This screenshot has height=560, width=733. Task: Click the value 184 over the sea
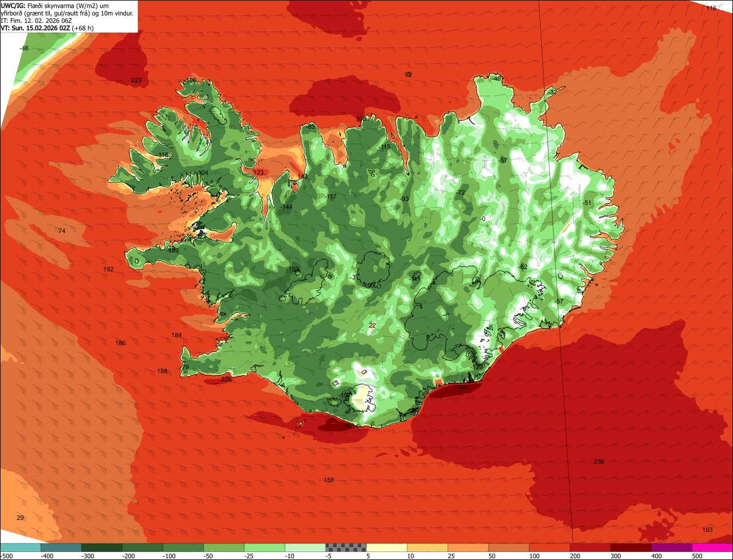(x=176, y=335)
